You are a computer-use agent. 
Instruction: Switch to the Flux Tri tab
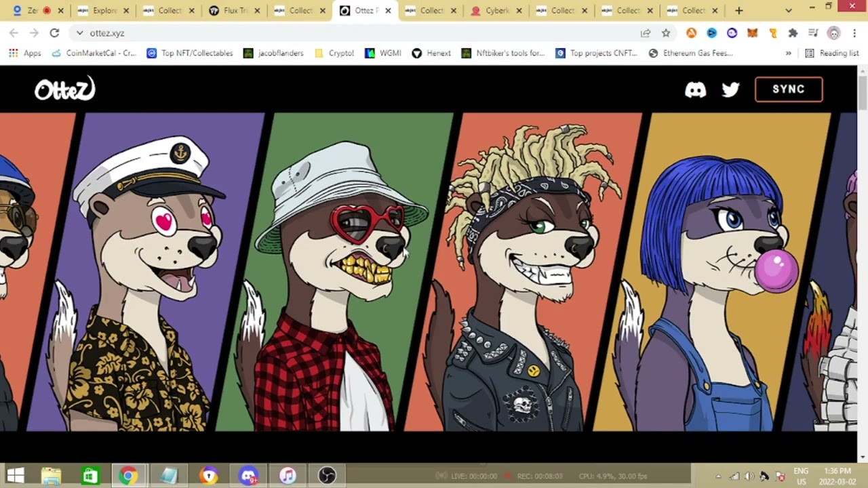click(x=235, y=10)
